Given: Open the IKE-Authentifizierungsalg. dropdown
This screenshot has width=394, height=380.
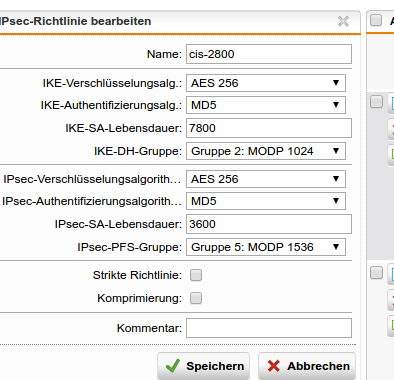Looking at the screenshot, I should (x=266, y=105).
